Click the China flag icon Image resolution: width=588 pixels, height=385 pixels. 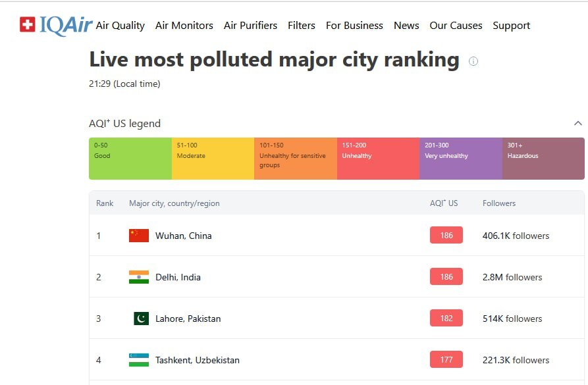139,236
